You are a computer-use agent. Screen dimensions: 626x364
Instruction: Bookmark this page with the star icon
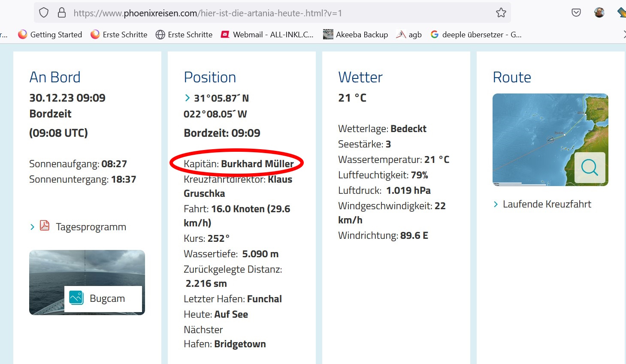point(501,13)
